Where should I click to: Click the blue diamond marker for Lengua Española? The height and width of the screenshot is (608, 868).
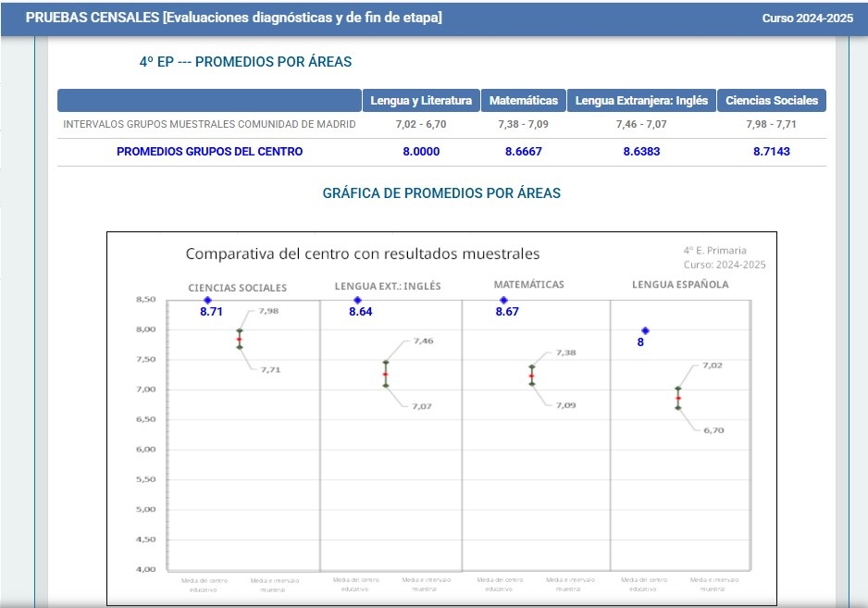tap(646, 330)
